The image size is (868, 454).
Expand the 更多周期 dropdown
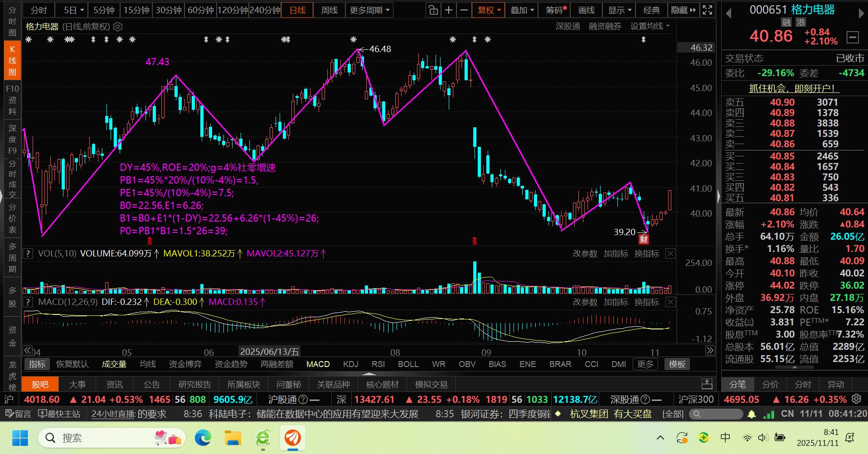click(369, 10)
